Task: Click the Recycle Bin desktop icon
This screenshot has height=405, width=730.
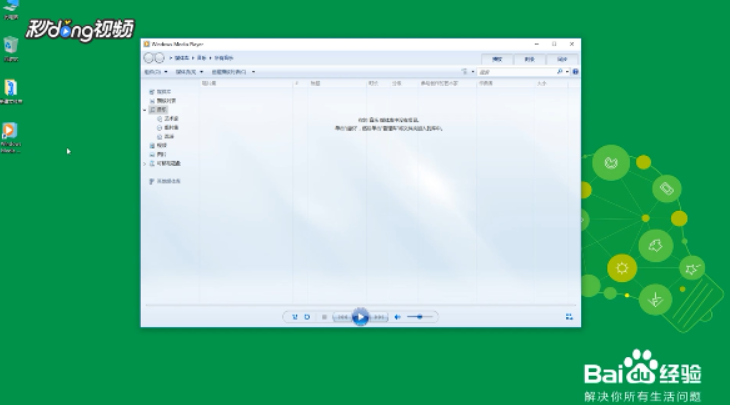Action: coord(11,49)
